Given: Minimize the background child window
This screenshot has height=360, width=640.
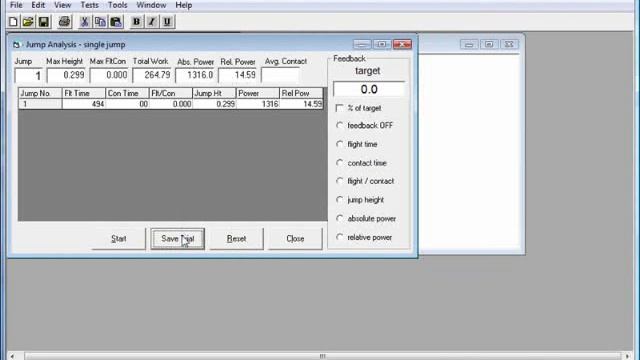Looking at the screenshot, I should click(x=469, y=44).
